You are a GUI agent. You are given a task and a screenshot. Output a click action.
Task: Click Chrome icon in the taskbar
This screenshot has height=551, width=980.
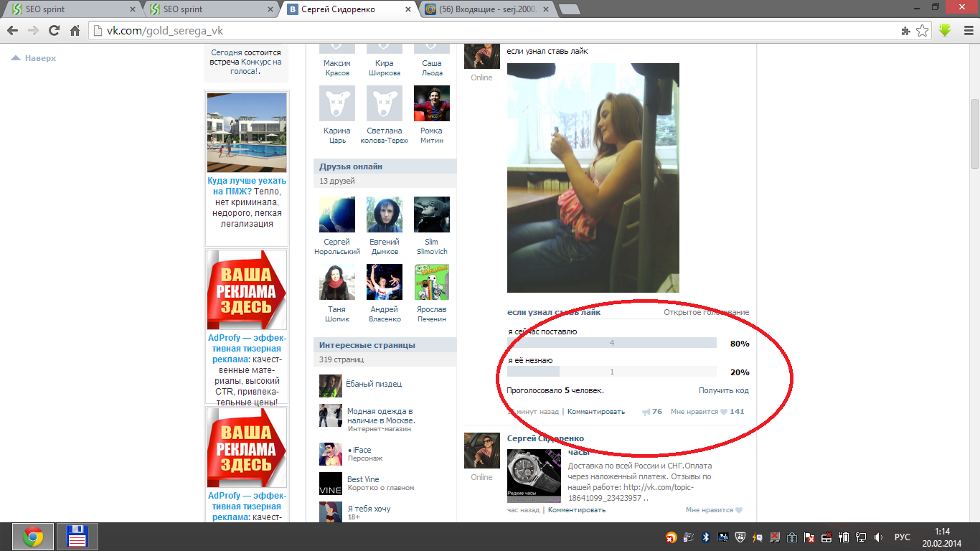coord(32,537)
